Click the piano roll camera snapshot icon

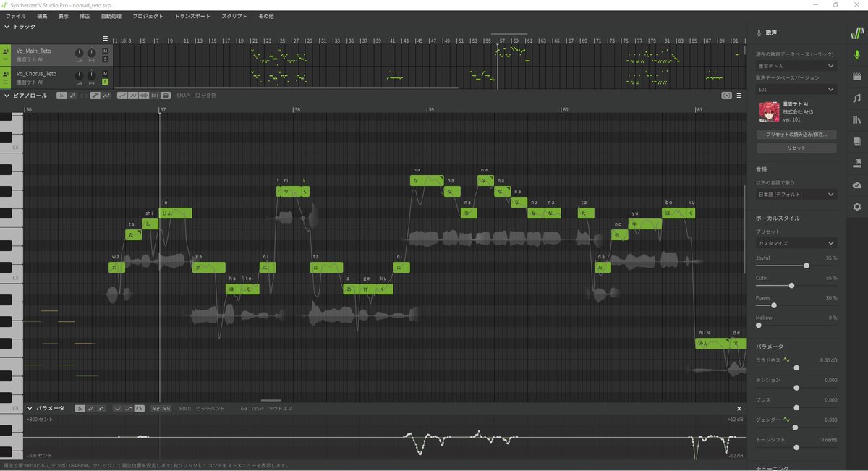pyautogui.click(x=727, y=96)
